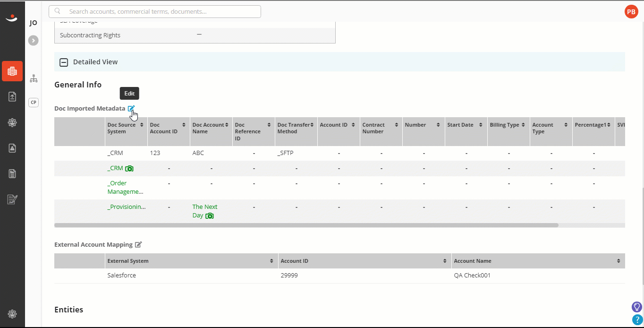Click the search accounts input field
Image resolution: width=644 pixels, height=328 pixels.
pyautogui.click(x=155, y=11)
